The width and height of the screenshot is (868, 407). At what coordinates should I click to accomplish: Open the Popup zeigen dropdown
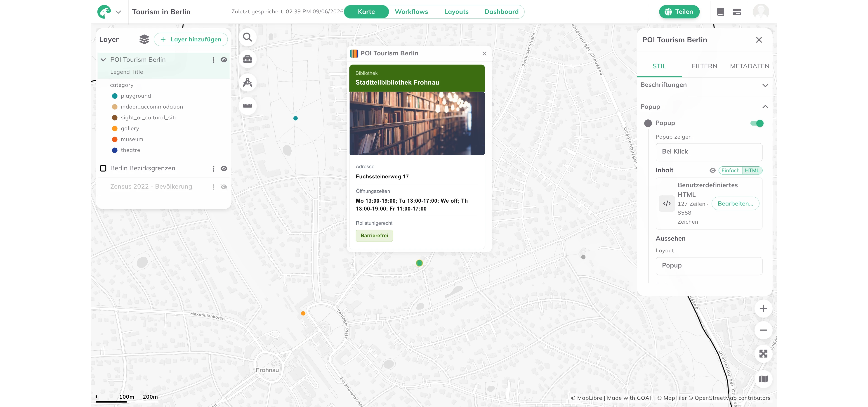[x=709, y=152]
